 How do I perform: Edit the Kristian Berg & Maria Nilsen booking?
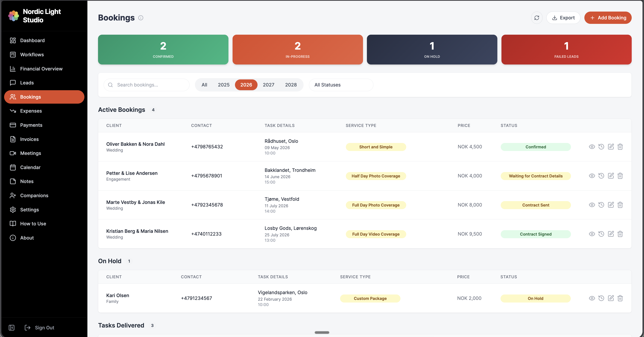610,234
